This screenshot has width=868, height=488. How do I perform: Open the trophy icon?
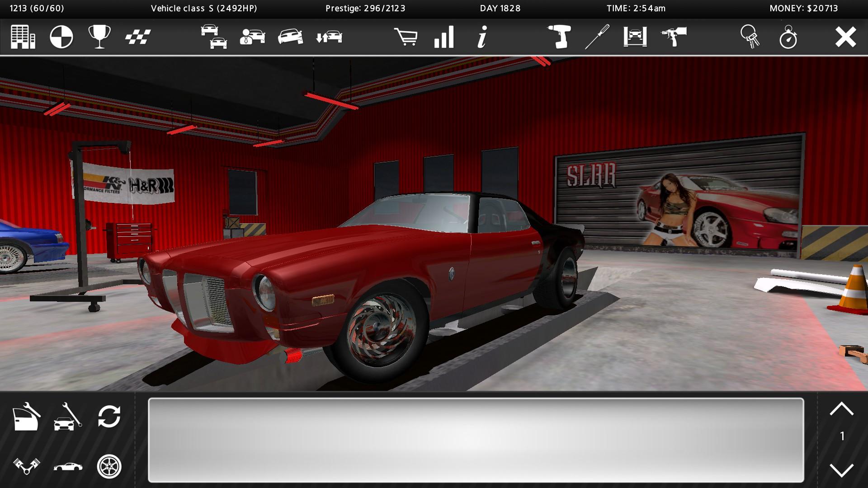point(99,37)
